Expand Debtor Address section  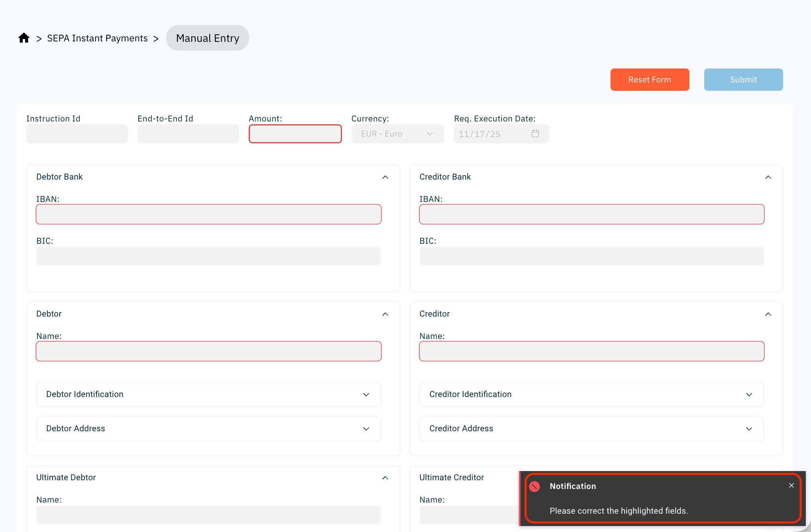point(366,429)
